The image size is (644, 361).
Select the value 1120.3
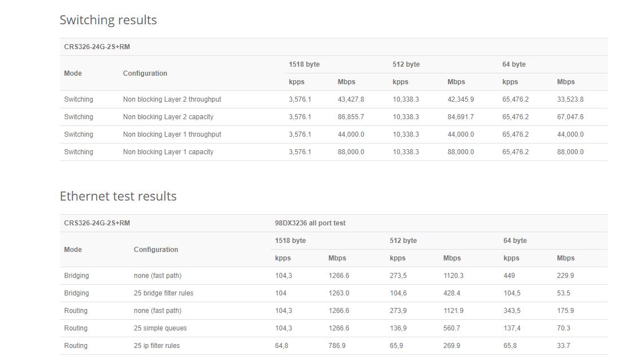(x=453, y=276)
